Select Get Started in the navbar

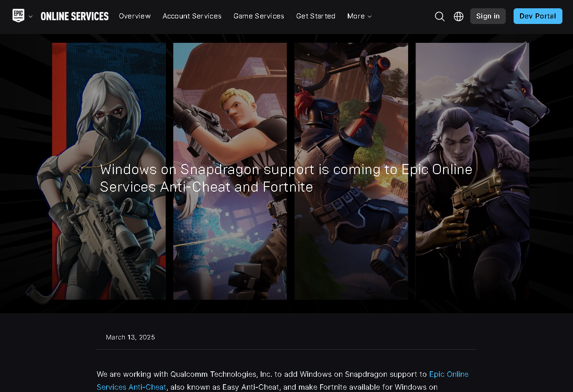click(x=316, y=16)
